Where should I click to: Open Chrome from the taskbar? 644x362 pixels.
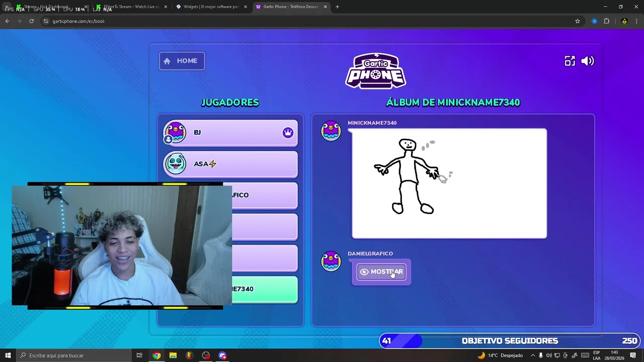click(156, 355)
